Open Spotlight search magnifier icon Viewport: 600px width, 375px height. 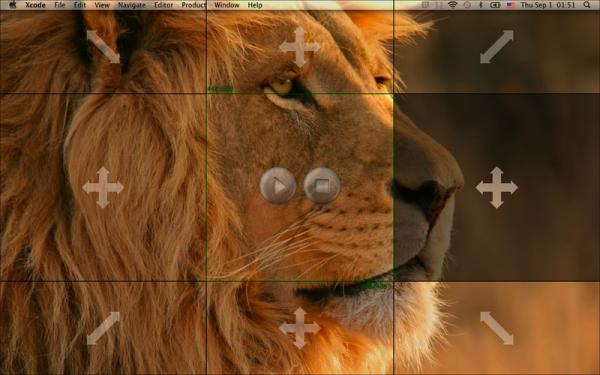pos(587,5)
